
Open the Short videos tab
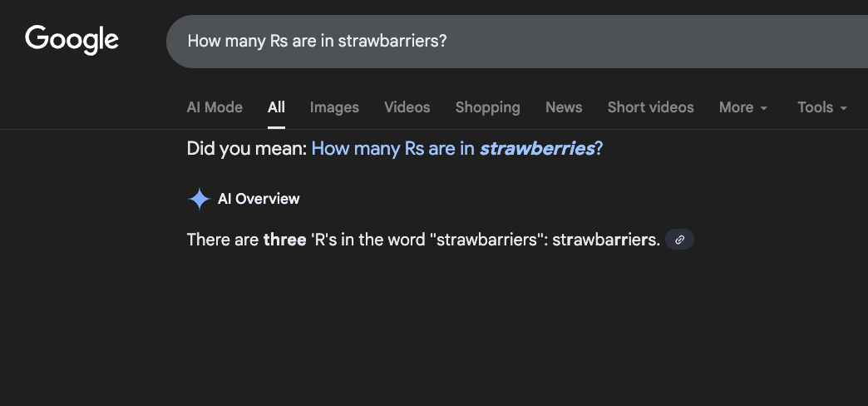[x=650, y=107]
